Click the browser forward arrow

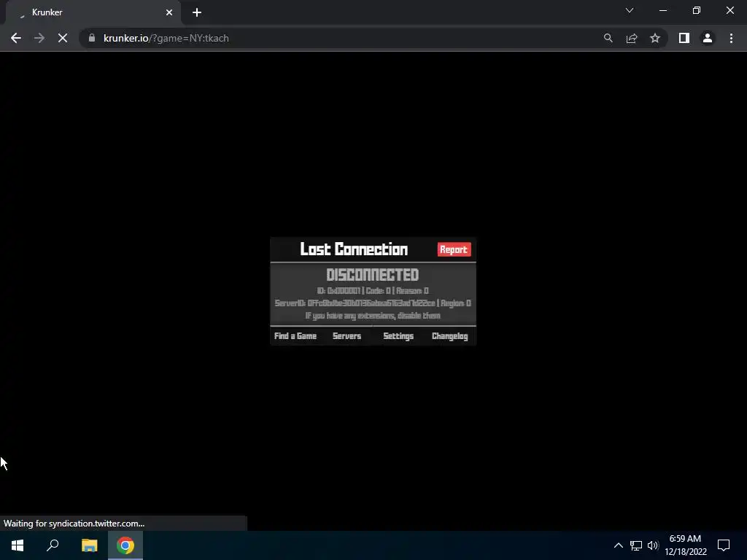tap(39, 38)
